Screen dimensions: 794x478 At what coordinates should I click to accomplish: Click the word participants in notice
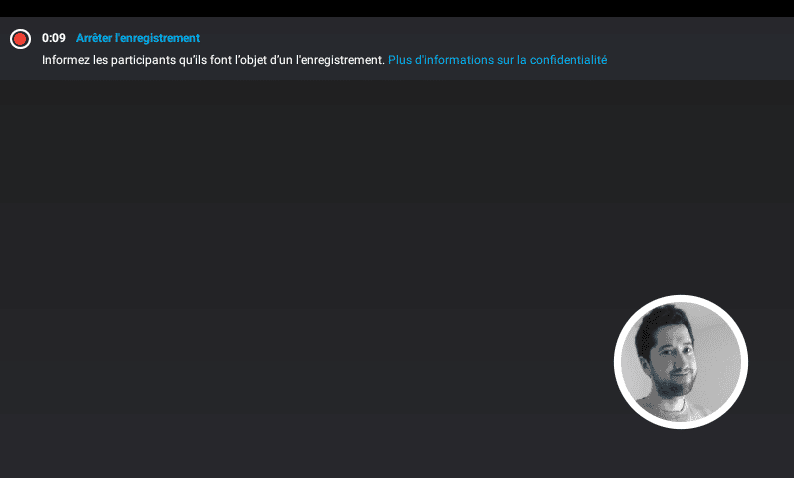143,60
